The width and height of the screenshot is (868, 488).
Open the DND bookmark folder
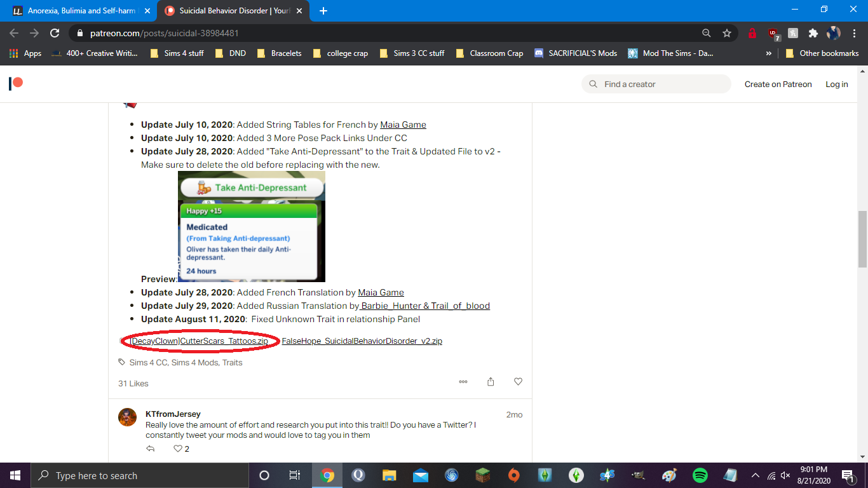(231, 53)
